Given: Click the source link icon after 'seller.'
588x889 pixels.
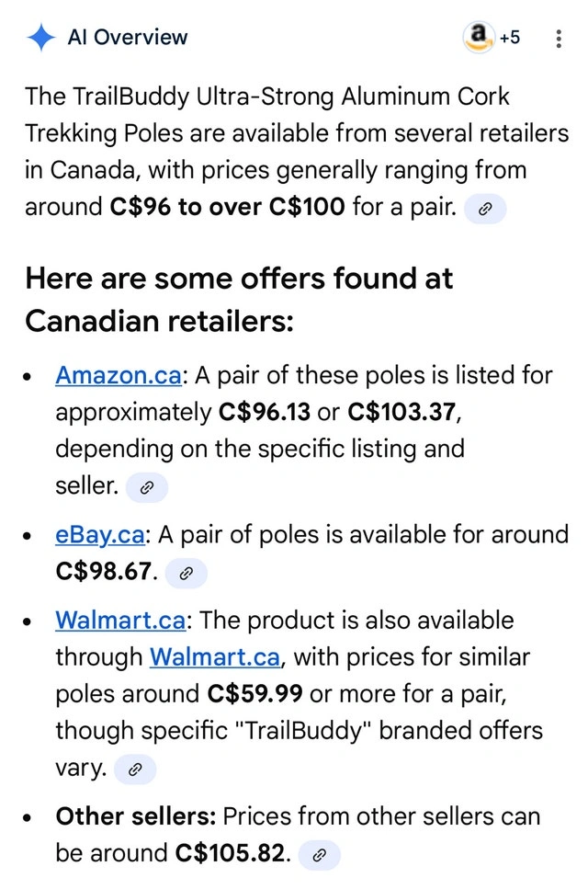Looking at the screenshot, I should (146, 489).
